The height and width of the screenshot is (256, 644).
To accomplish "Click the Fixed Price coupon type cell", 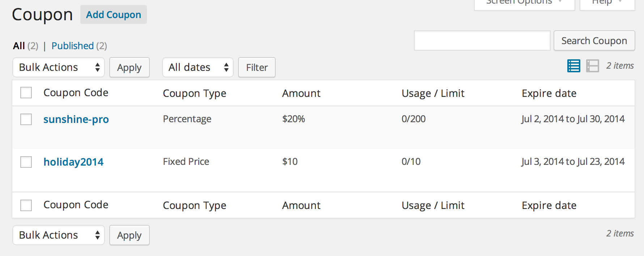I will (186, 162).
